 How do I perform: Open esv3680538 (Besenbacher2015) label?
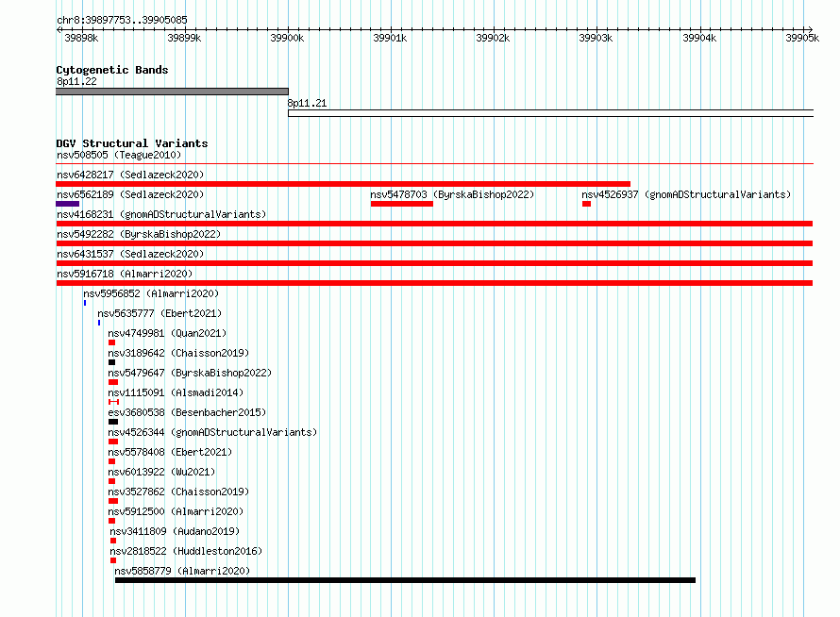click(187, 412)
